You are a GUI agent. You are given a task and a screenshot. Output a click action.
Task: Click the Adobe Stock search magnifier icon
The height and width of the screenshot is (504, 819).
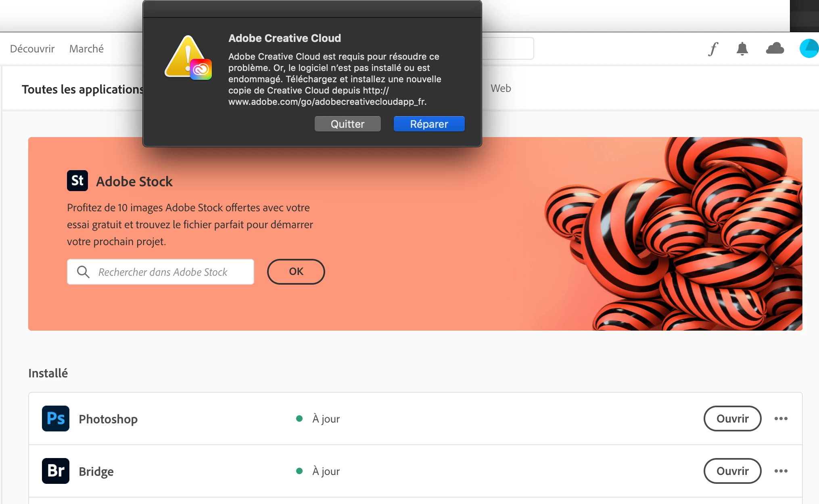point(83,272)
